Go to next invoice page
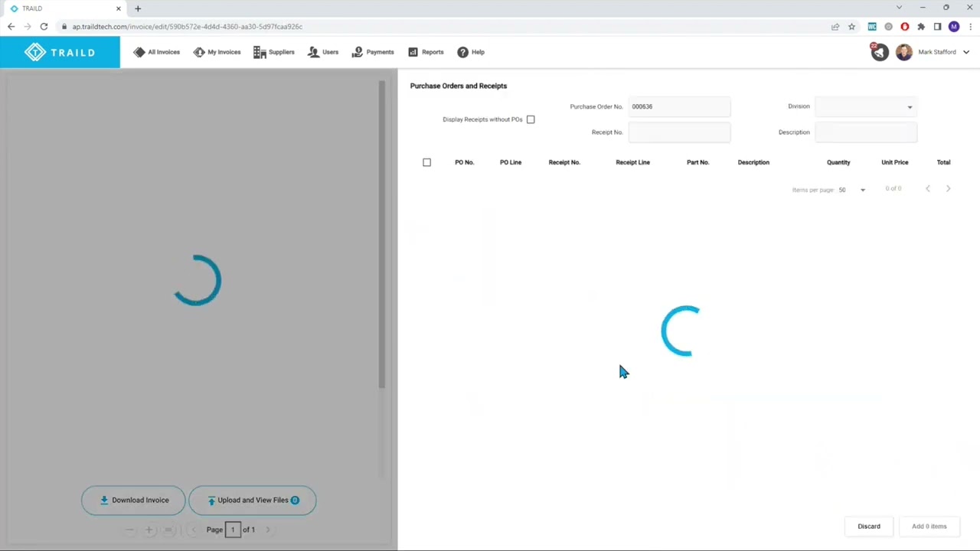The height and width of the screenshot is (551, 980). click(x=267, y=530)
